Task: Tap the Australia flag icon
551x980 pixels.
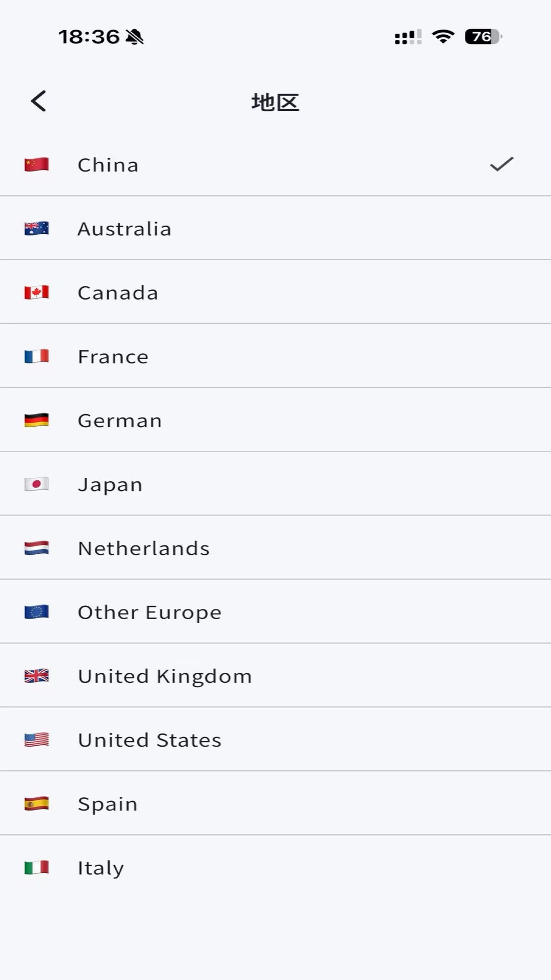Action: pos(37,228)
